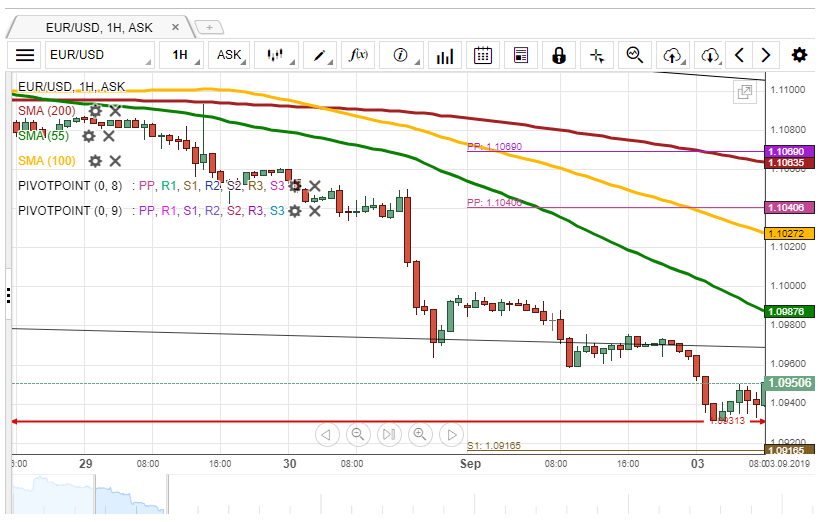829x522 pixels.
Task: Close the EUR/USD, 1H, ASK tab
Action: click(x=176, y=27)
